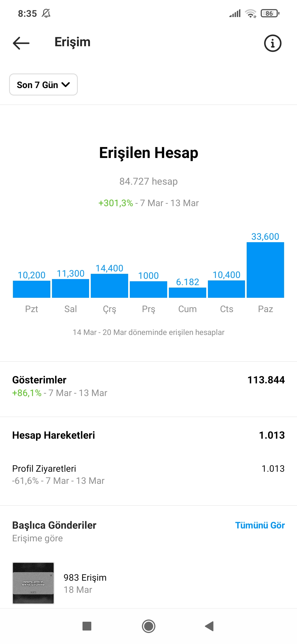Tap the Gösterimler row
This screenshot has width=297, height=644.
[148, 386]
